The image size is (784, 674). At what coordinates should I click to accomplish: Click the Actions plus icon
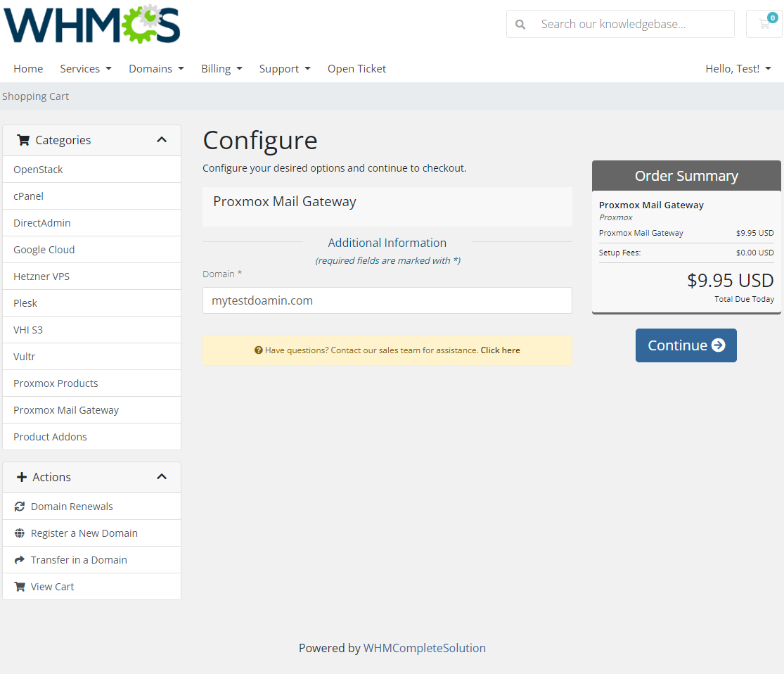tap(22, 477)
